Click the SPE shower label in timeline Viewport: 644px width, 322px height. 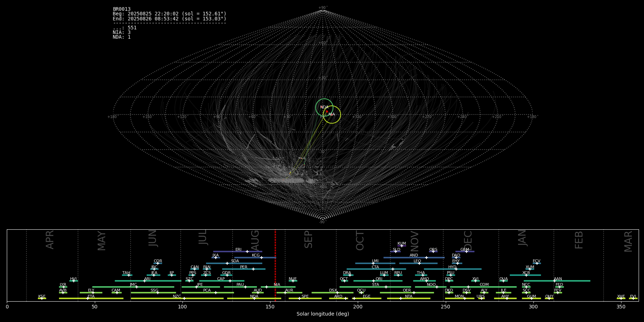point(305,297)
